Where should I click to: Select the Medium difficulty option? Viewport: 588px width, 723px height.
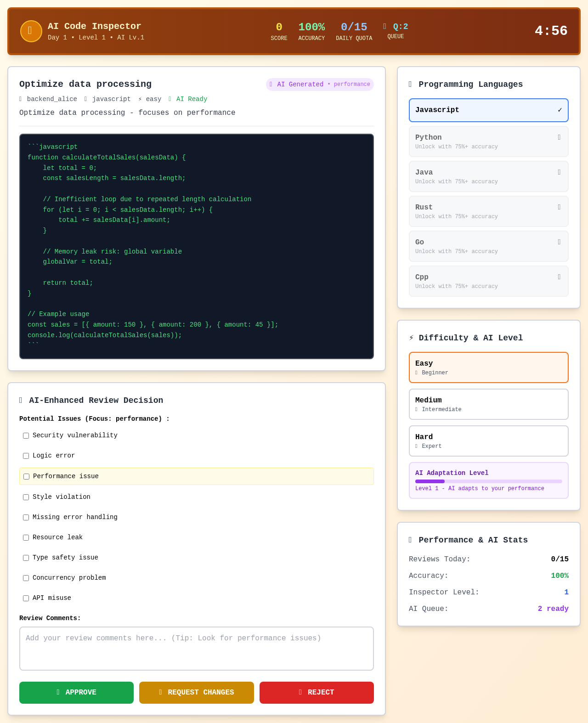click(488, 404)
